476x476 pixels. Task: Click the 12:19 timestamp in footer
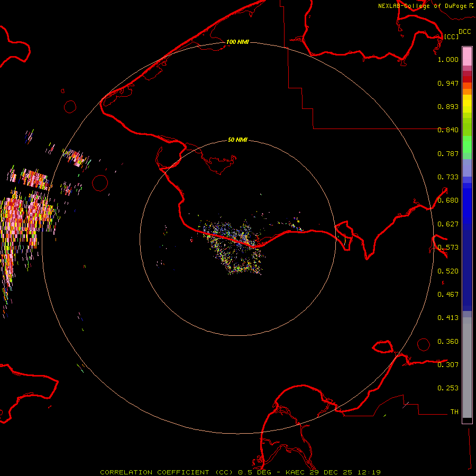(x=370, y=472)
